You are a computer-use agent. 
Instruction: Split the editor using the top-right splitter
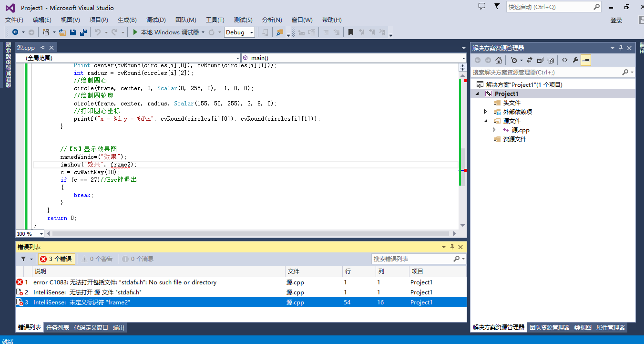[462, 68]
